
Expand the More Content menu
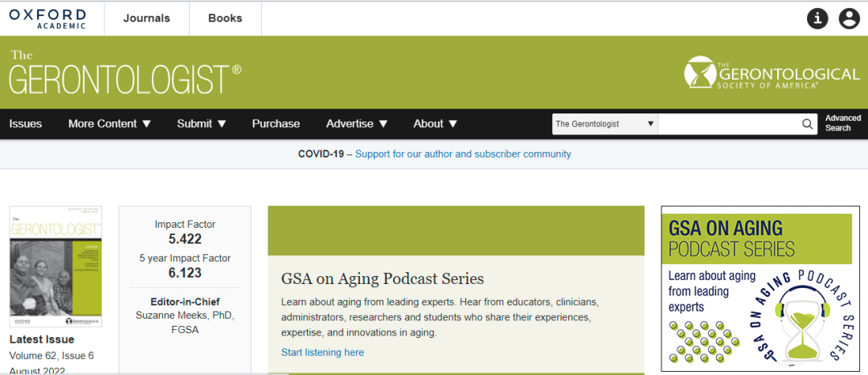[x=109, y=124]
